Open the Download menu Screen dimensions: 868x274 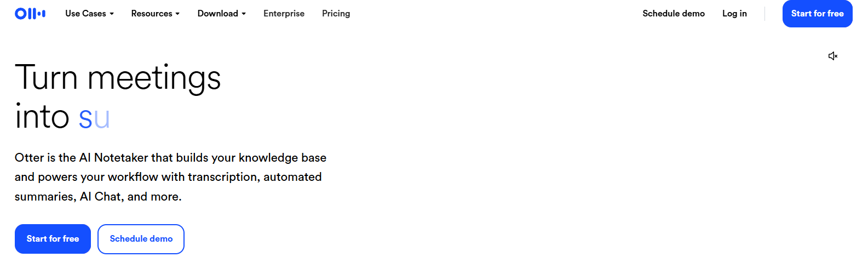click(217, 14)
